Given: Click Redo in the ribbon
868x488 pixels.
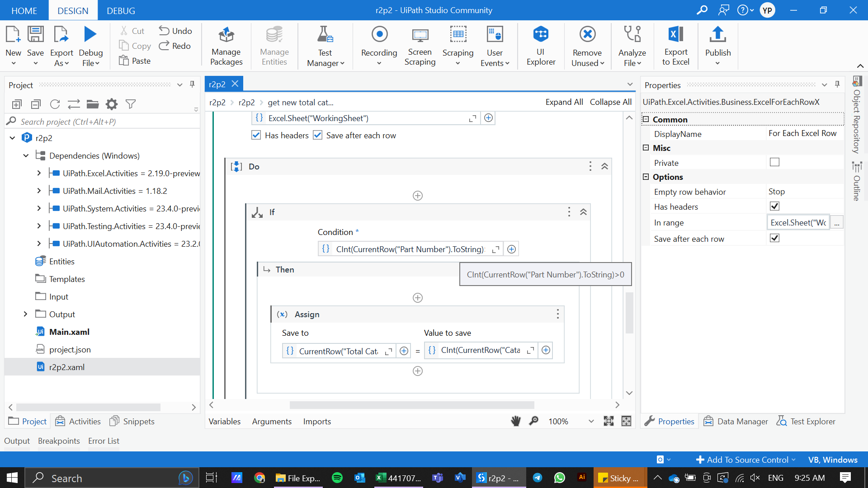Looking at the screenshot, I should click(175, 46).
